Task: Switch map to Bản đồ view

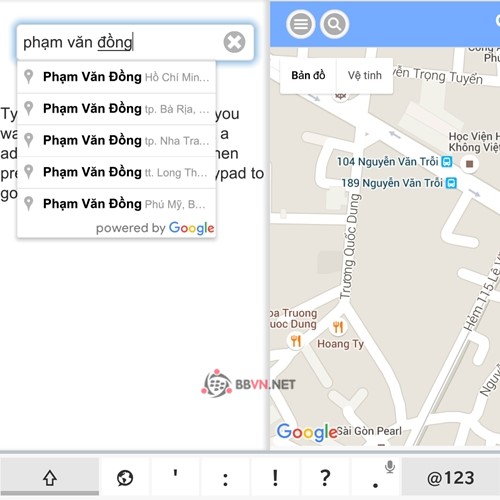Action: (x=308, y=76)
